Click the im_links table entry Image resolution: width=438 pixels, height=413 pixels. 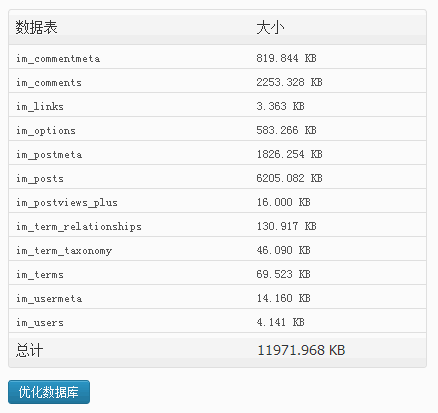click(x=40, y=107)
